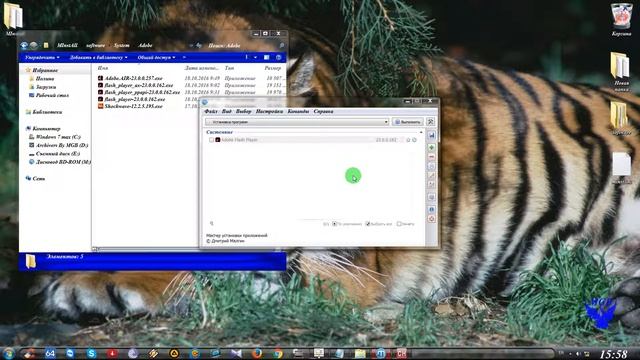Click the Adobe Flash Player program icon

point(218,140)
